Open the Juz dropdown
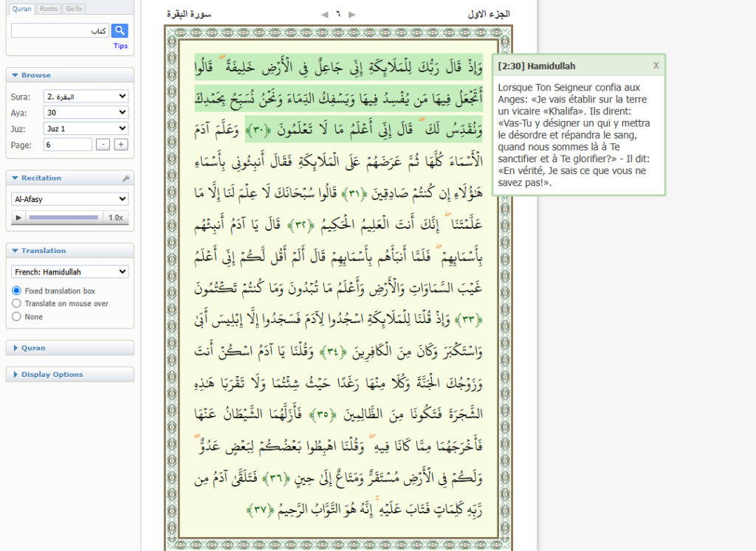Image resolution: width=756 pixels, height=551 pixels. (x=86, y=128)
